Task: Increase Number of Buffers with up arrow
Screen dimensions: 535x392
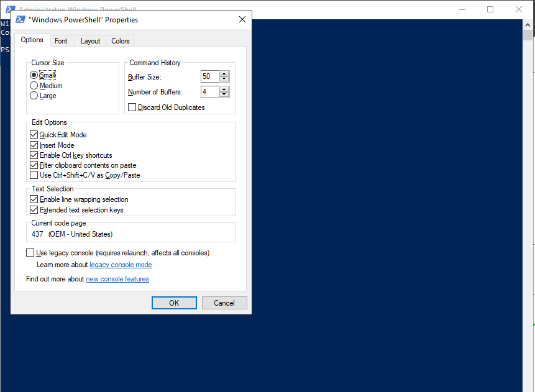Action: [224, 89]
